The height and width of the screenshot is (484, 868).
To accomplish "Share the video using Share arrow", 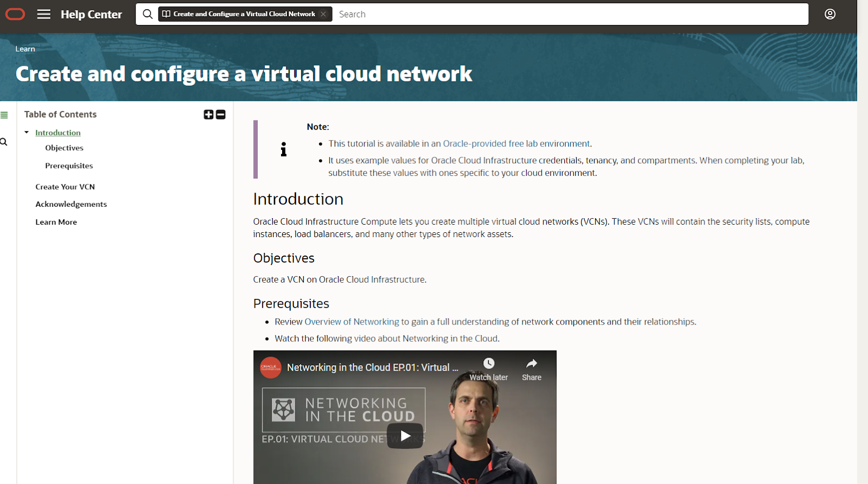I will coord(532,364).
